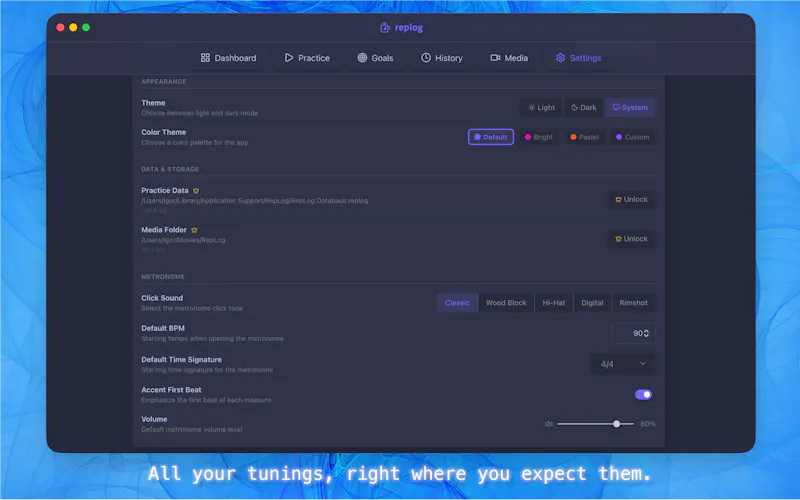Click the History clock icon
Screen dimensions: 800x500
(426, 58)
